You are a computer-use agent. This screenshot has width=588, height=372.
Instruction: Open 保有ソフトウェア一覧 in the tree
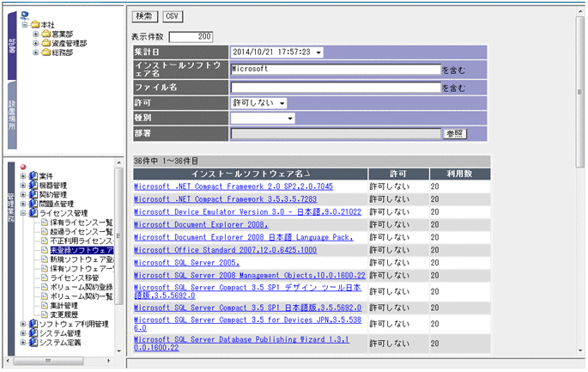82,268
